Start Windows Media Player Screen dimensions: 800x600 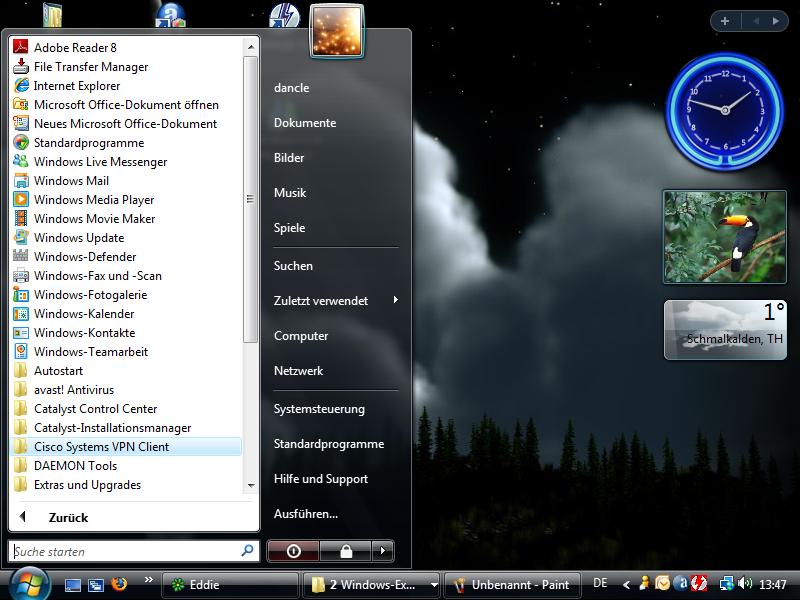(x=93, y=200)
